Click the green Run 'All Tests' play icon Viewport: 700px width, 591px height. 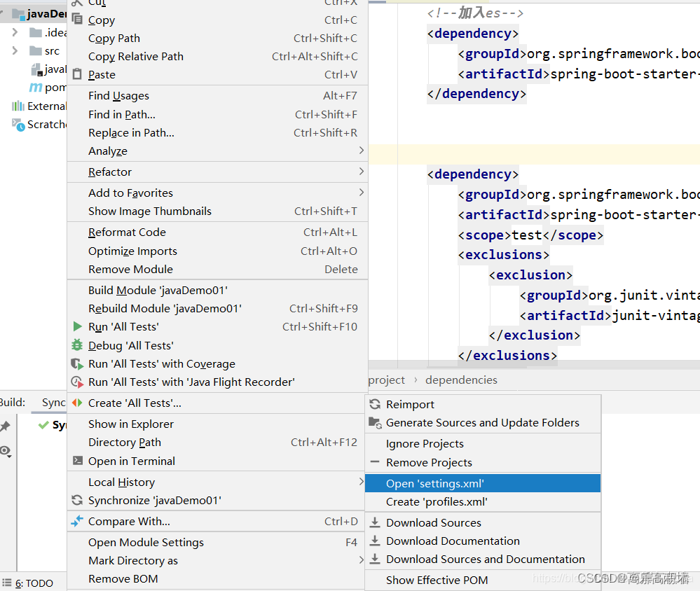point(77,326)
